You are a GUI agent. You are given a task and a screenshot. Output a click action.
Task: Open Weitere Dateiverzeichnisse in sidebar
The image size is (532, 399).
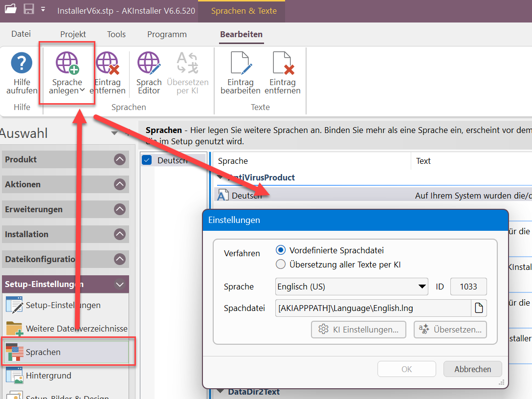coord(66,329)
